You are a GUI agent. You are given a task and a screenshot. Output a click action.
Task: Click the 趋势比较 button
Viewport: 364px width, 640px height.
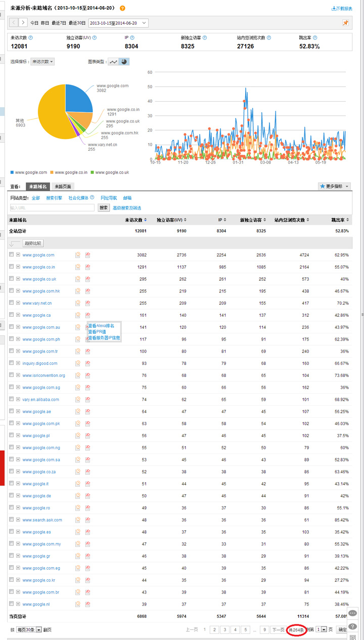point(34,243)
